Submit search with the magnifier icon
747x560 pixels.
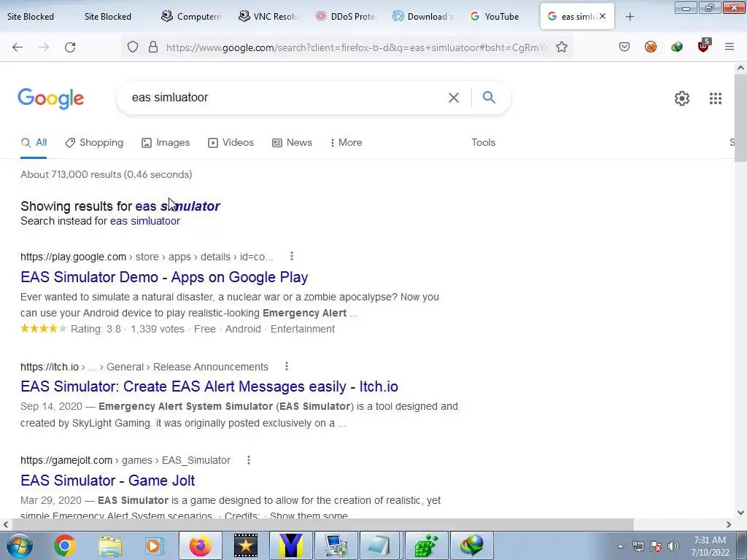[489, 97]
